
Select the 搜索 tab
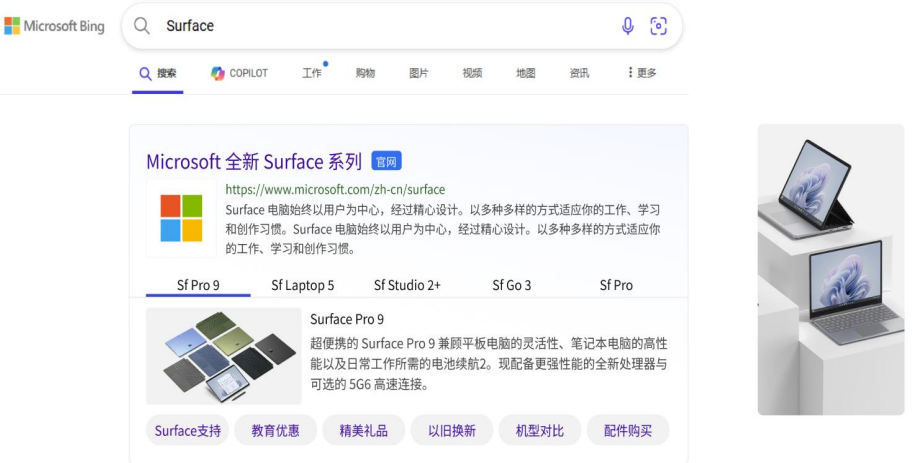pos(158,73)
